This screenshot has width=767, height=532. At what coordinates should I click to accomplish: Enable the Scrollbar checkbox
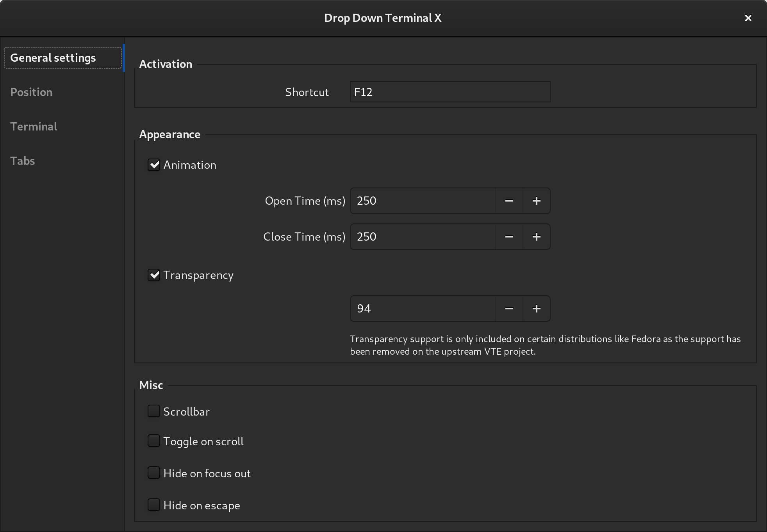pyautogui.click(x=154, y=411)
